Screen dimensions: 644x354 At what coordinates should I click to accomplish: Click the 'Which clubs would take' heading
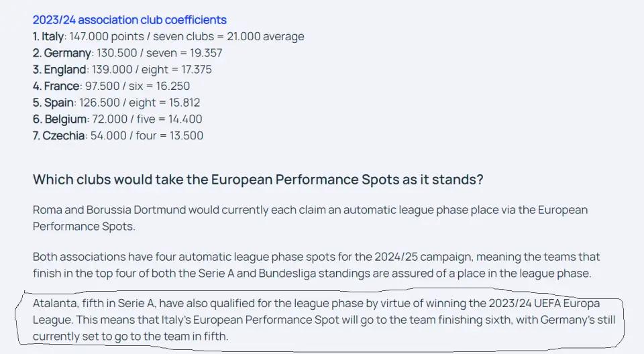click(x=258, y=180)
